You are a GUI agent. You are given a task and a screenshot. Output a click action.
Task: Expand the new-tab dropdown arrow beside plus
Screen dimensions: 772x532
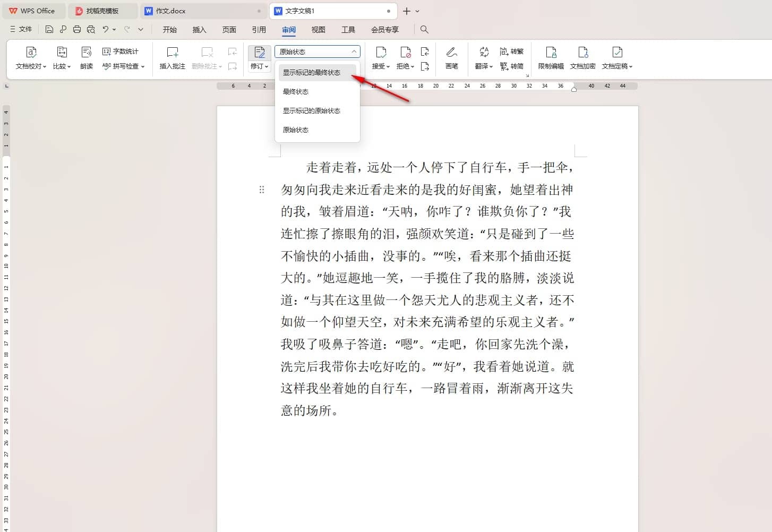coord(417,11)
